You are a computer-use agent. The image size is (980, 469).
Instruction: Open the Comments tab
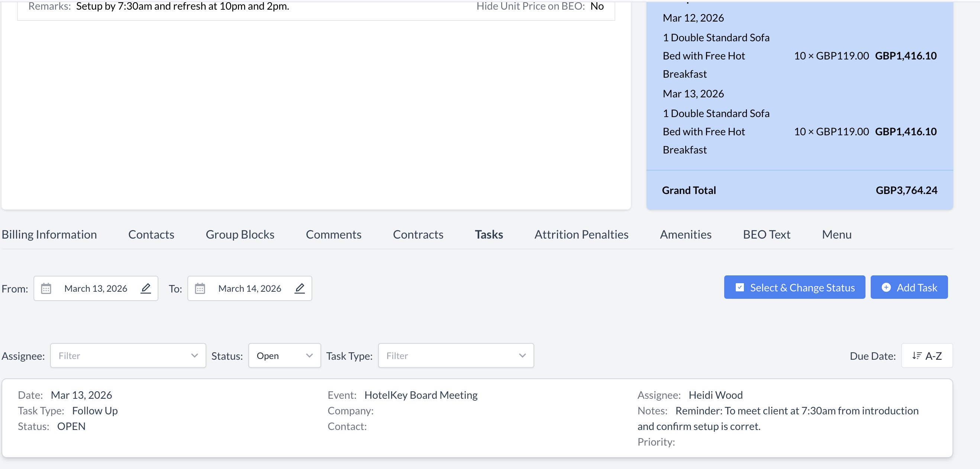333,234
